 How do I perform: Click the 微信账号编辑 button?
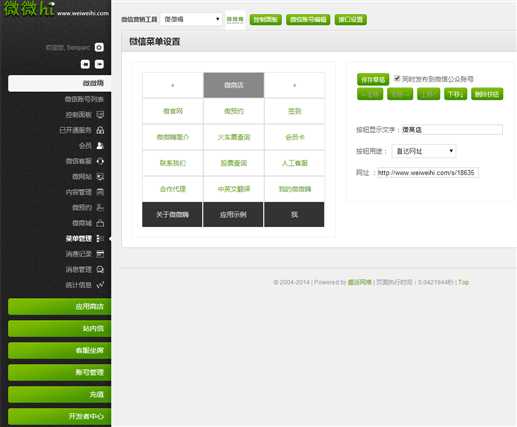pos(308,20)
